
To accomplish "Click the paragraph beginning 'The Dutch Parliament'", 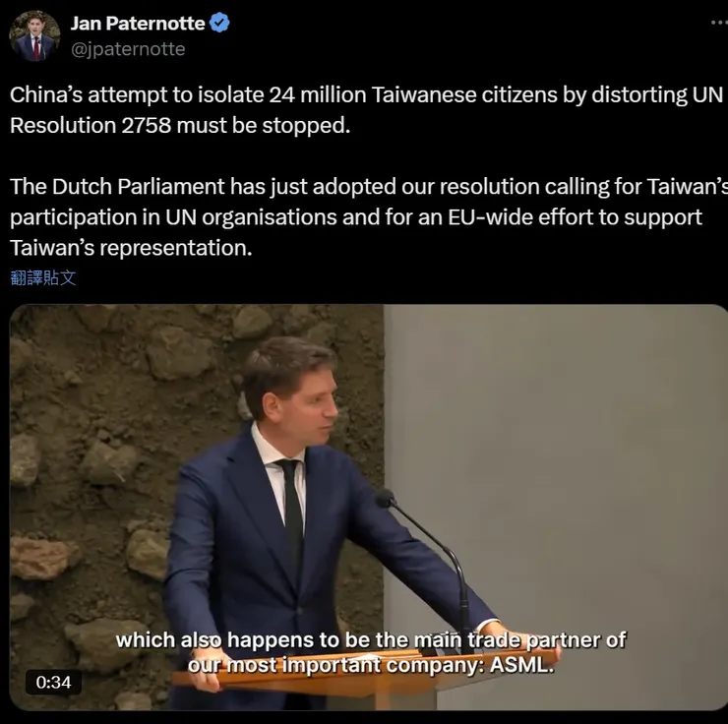I will point(369,216).
